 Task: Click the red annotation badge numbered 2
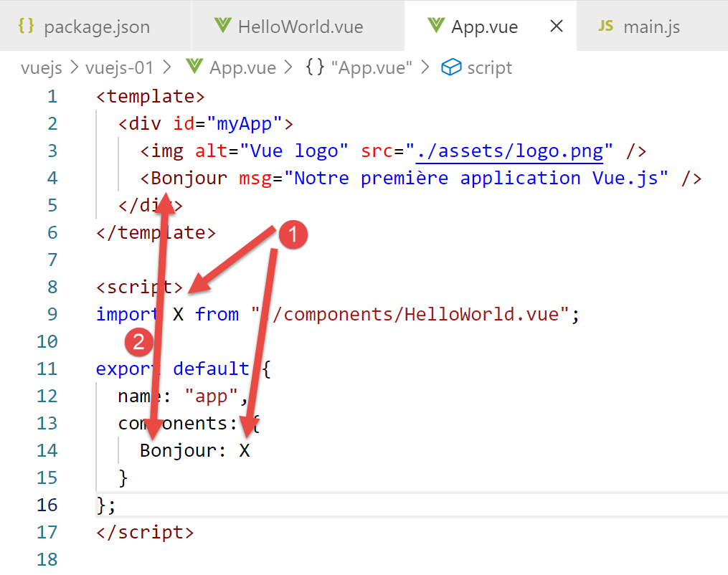[x=139, y=343]
